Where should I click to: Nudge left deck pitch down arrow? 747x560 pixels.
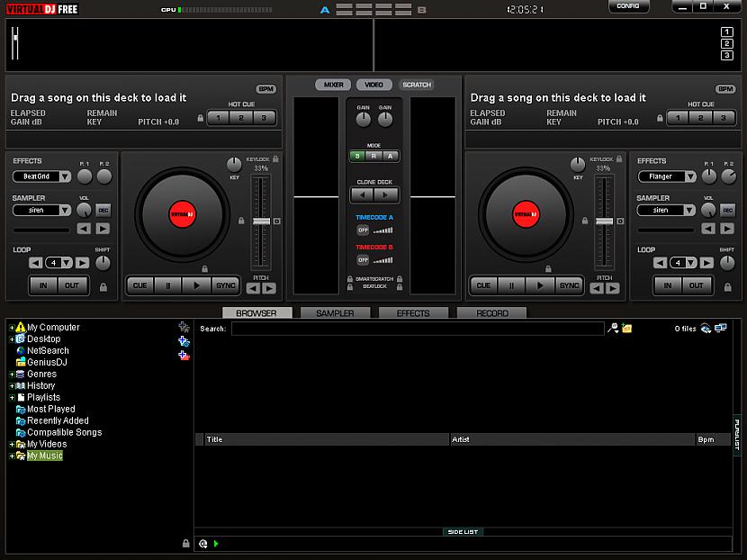[x=254, y=288]
